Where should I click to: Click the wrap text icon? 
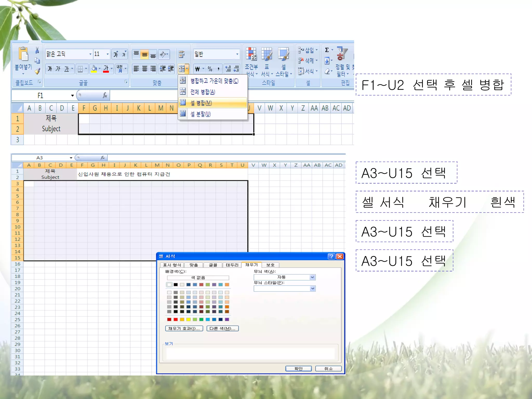(x=182, y=54)
